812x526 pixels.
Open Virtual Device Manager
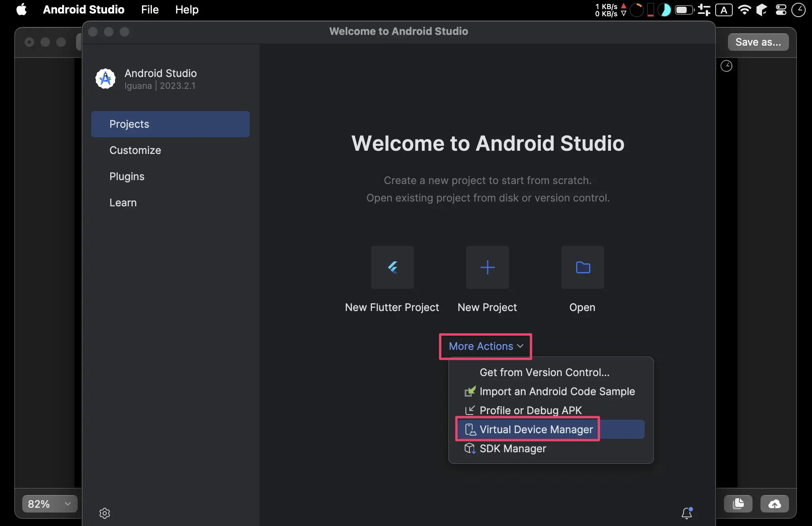tap(551, 429)
